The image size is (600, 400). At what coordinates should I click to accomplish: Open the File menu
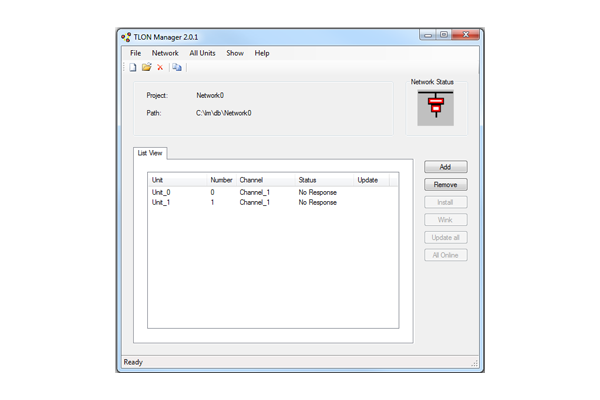135,53
